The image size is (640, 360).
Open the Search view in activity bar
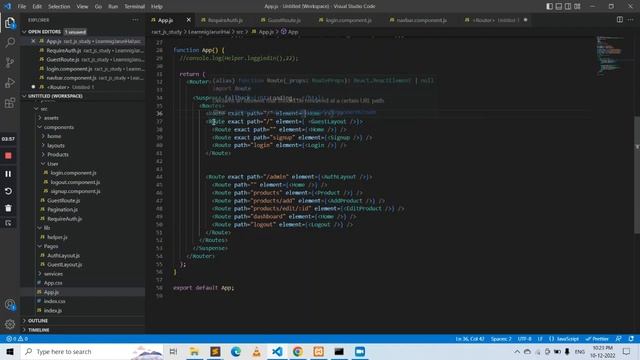pyautogui.click(x=10, y=42)
